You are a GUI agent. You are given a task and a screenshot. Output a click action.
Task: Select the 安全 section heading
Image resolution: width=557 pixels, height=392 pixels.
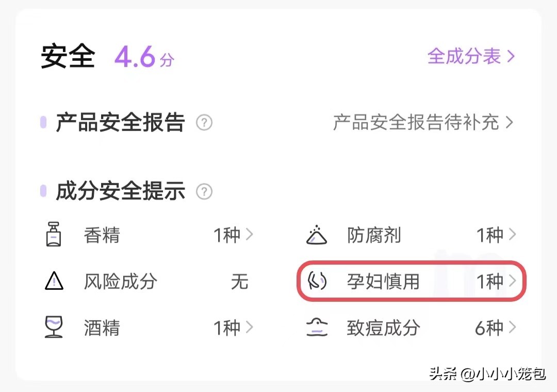pyautogui.click(x=68, y=57)
